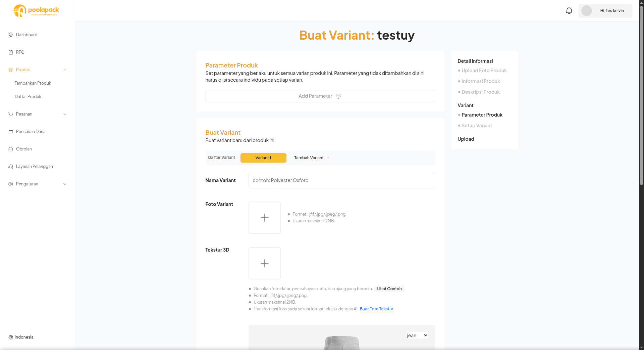Click the Layanan Pelanggan headset icon

[x=11, y=167]
